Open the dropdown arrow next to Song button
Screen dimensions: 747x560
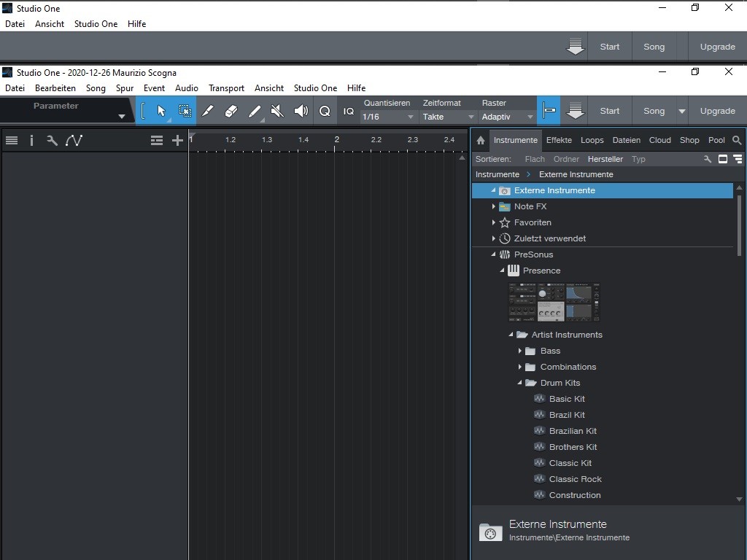point(682,111)
